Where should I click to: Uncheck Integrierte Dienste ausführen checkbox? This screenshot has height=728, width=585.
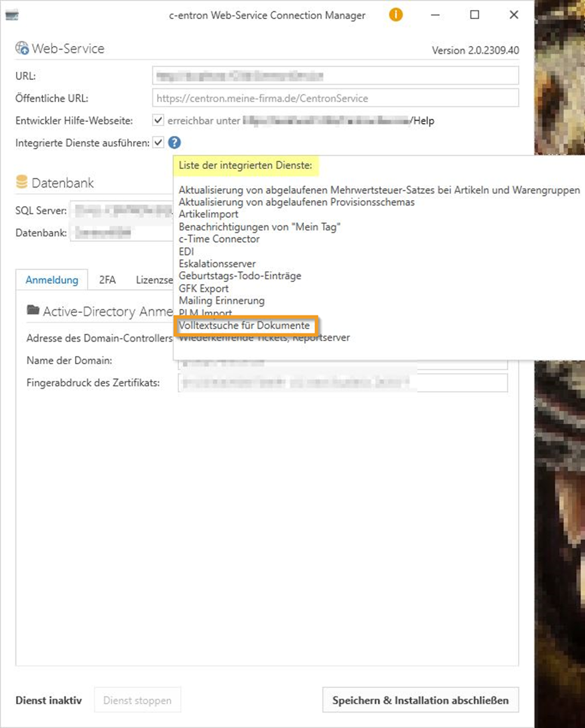(158, 143)
